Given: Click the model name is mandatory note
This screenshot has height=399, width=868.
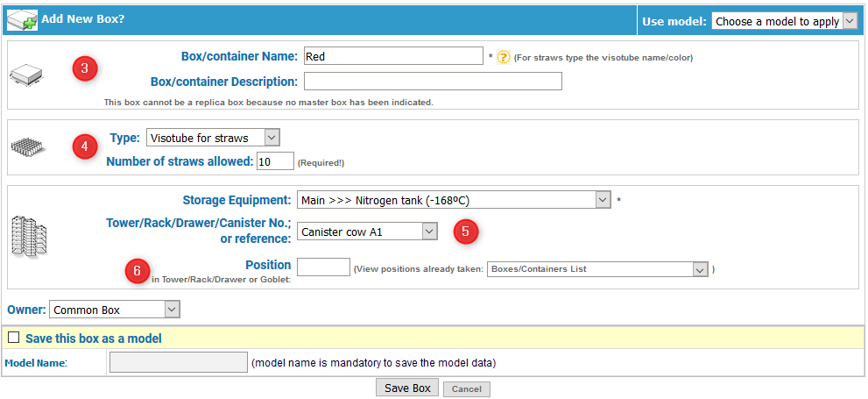Looking at the screenshot, I should pos(374,364).
